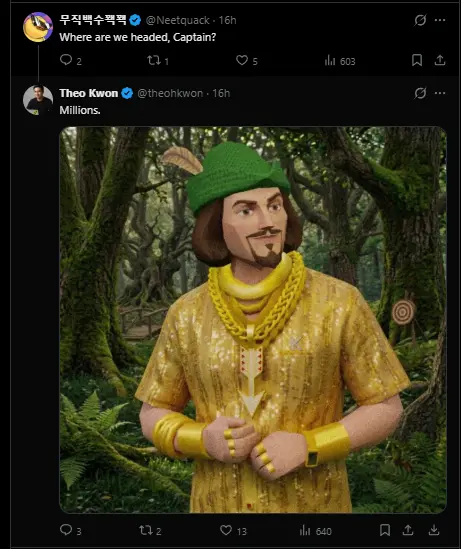Open the @Neetquack handle link

click(177, 20)
